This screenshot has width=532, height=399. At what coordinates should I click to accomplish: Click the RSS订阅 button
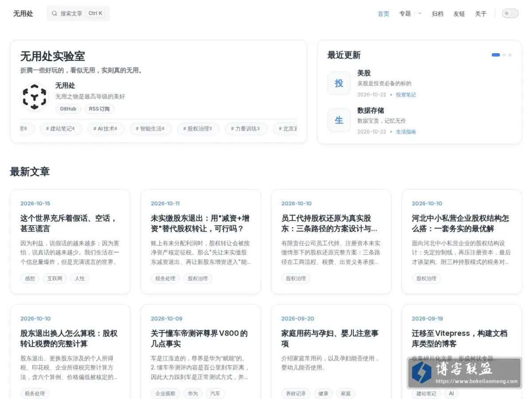pos(99,109)
